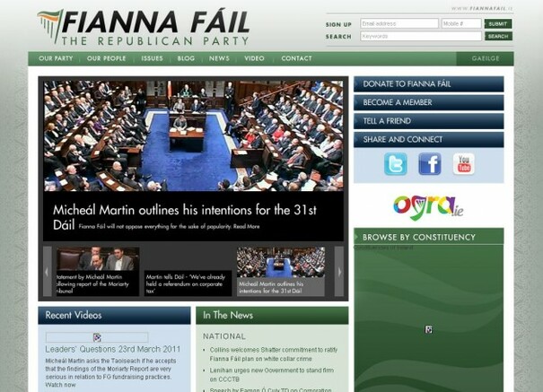Open the main Dáil chamber photo
The height and width of the screenshot is (392, 543).
[x=194, y=136]
